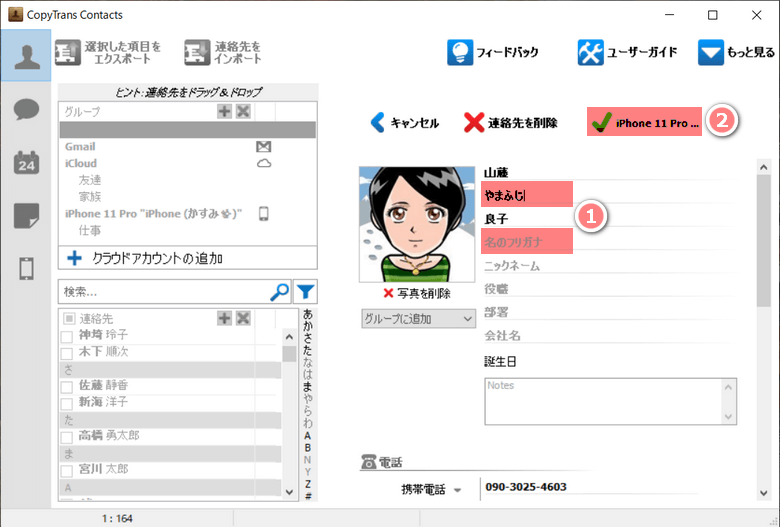
Task: Export selected items button
Action: click(x=108, y=52)
